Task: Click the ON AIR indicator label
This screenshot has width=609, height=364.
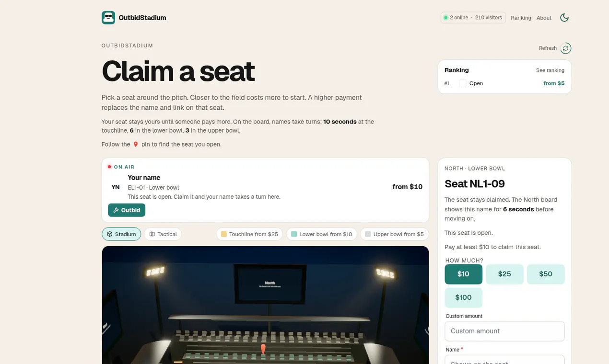Action: click(x=124, y=167)
